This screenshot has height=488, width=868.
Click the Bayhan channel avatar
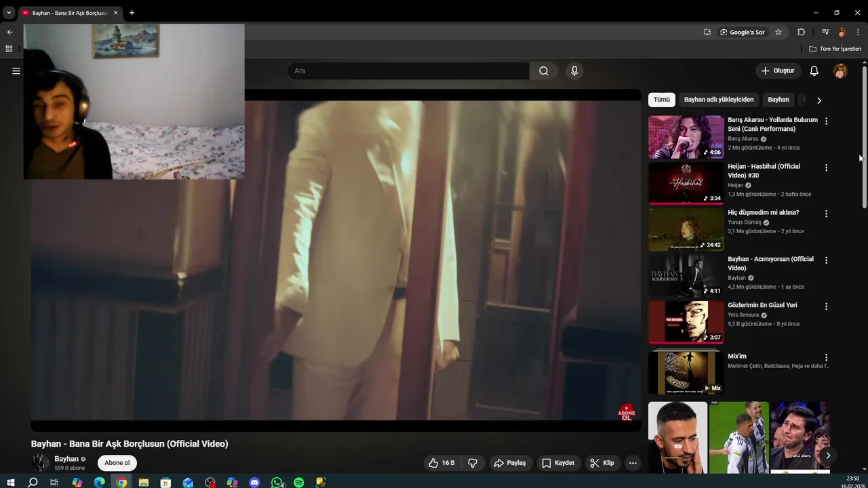(40, 463)
